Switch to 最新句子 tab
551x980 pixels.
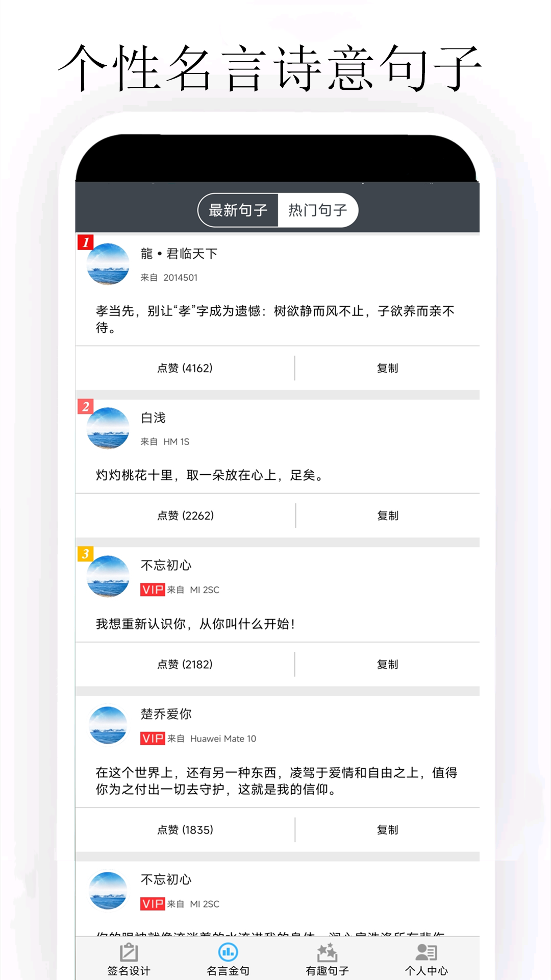point(238,210)
